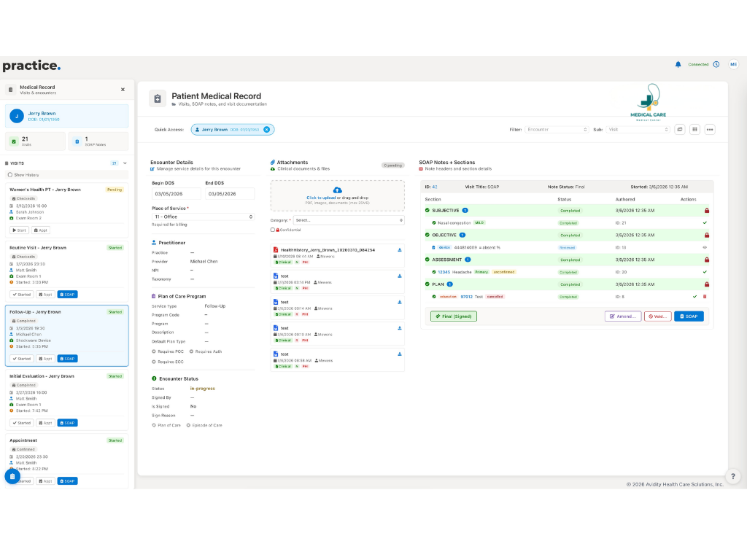Click the End DOS date field
747x560 pixels.
[230, 194]
